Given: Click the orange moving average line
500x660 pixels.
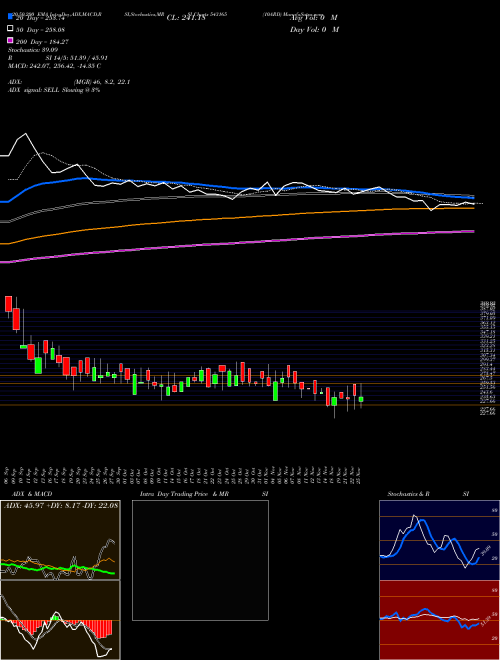Looking at the screenshot, I should tap(236, 218).
